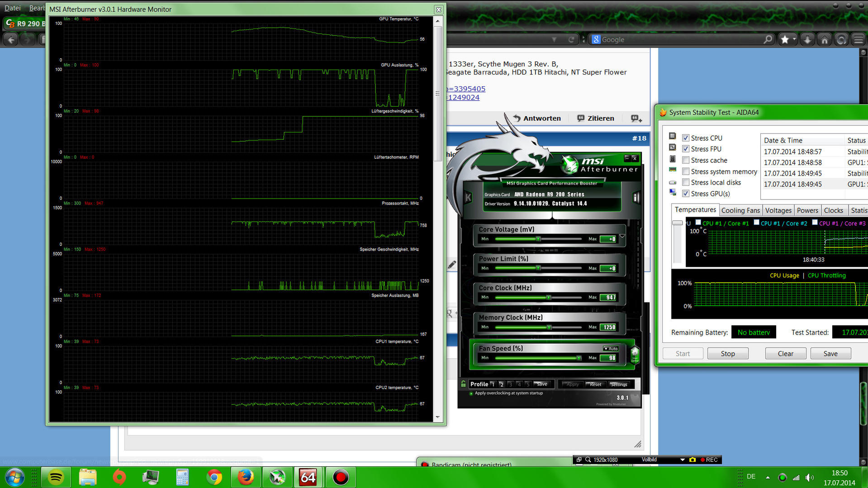
Task: Toggle the CPU #1 / Core #1 graph checkbox
Action: point(698,222)
